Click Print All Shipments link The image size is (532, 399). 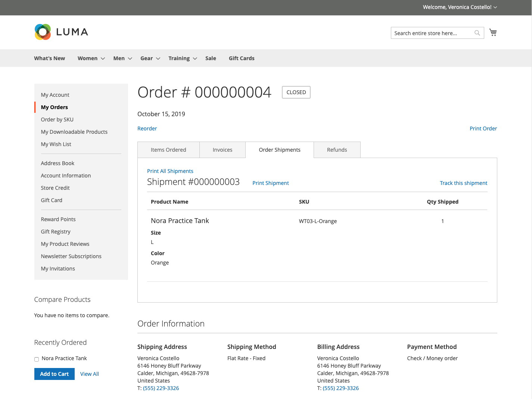[x=170, y=171]
